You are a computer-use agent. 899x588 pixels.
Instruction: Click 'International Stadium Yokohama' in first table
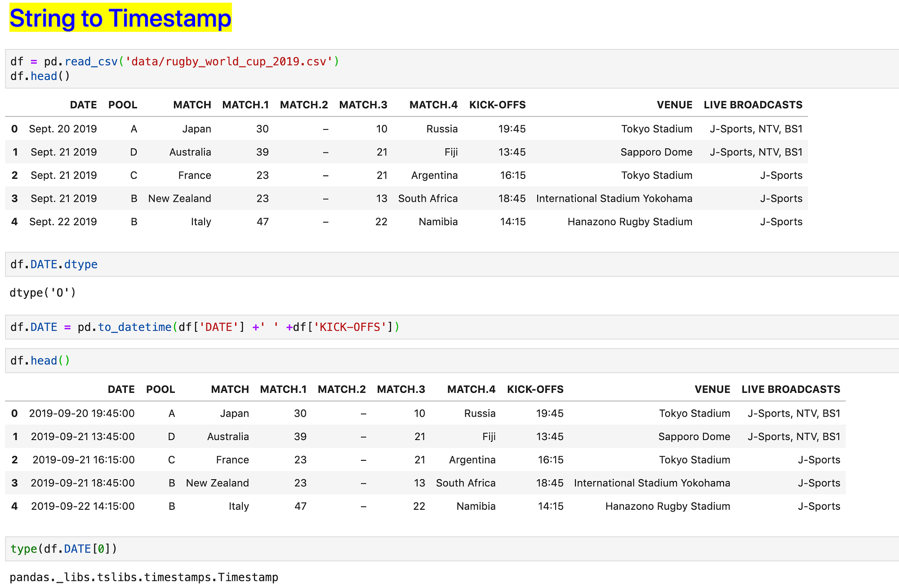[614, 199]
